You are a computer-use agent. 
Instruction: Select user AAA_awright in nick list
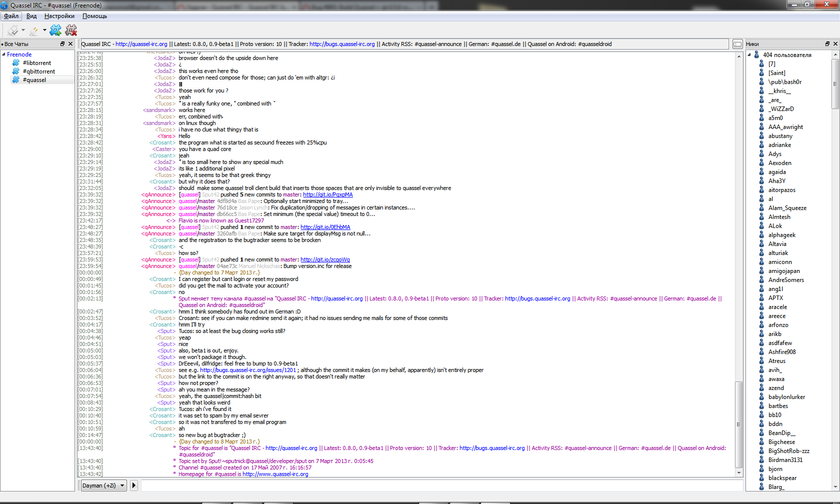pos(785,127)
